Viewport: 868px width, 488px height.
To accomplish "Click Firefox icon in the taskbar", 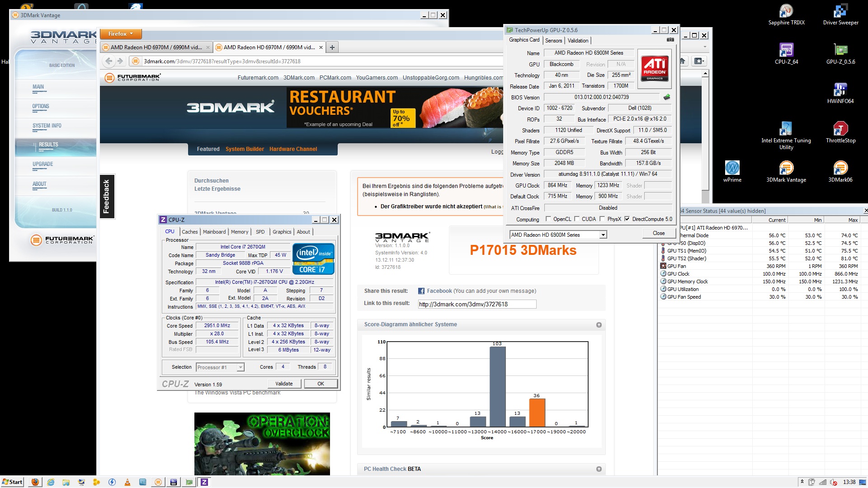I will point(35,482).
